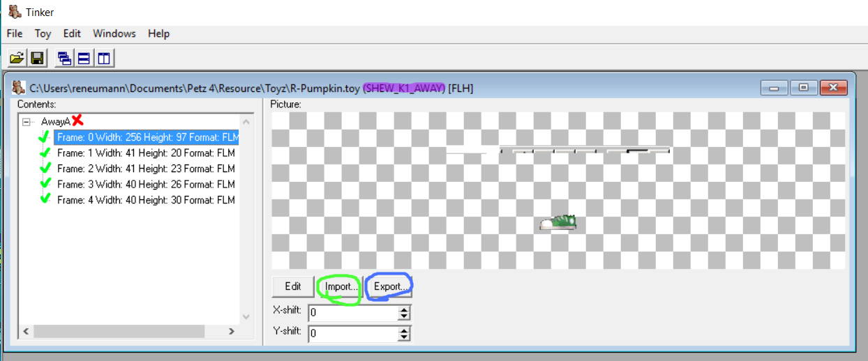Select Frame: 0 Width: 256 Height: 97
The image size is (868, 361).
pos(147,137)
